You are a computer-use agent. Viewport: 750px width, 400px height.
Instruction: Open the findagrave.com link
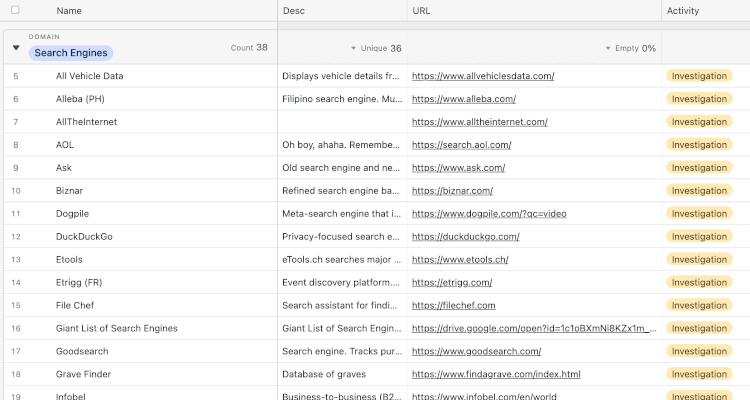496,374
